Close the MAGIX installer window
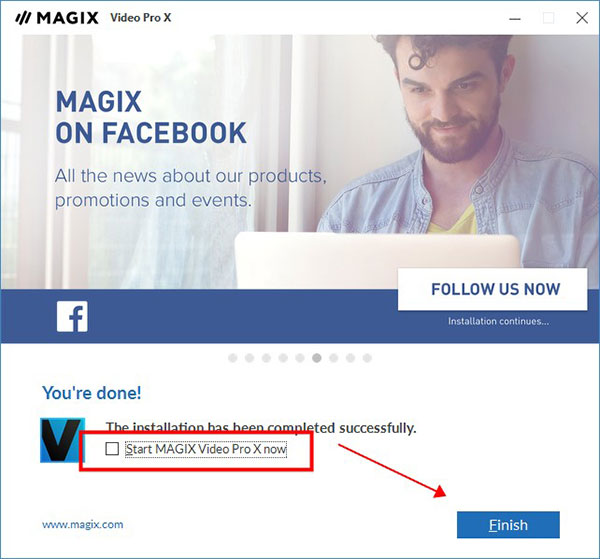The image size is (600, 559). [582, 18]
